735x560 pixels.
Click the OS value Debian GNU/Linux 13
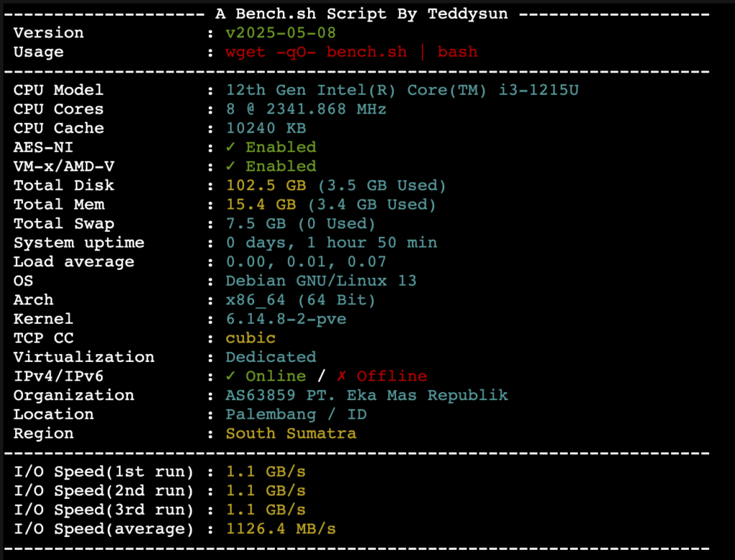point(321,281)
